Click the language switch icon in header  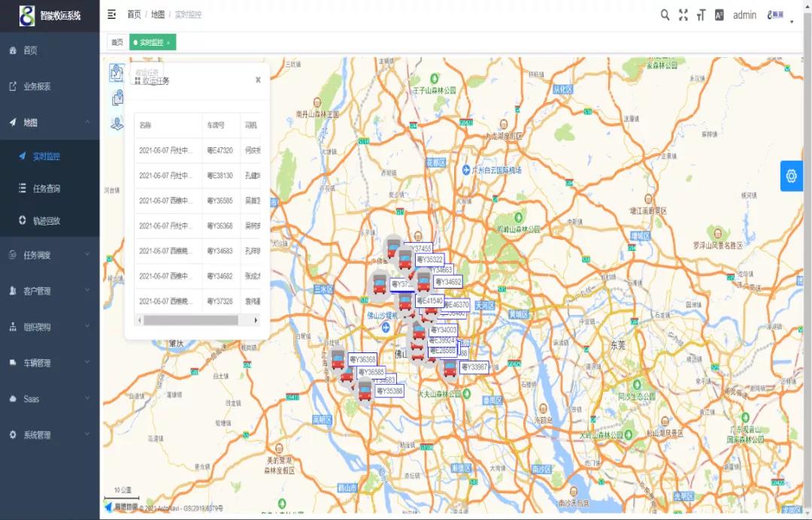pos(720,15)
